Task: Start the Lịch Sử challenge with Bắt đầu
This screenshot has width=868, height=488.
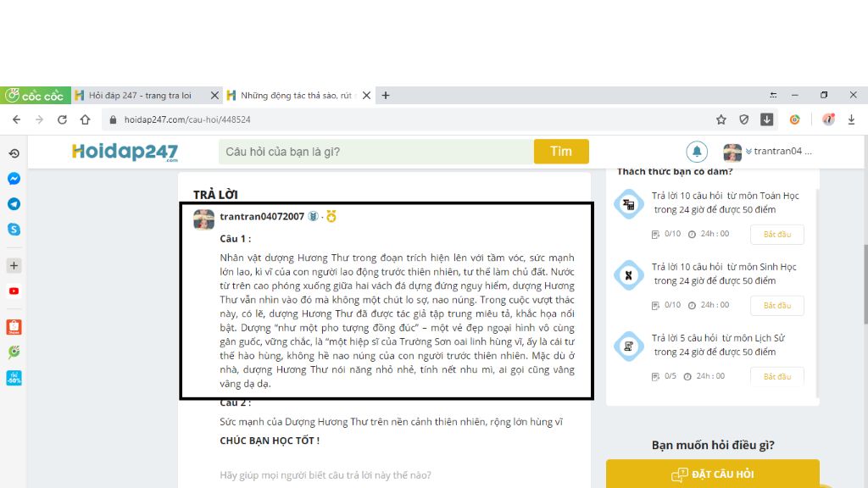Action: pos(777,376)
